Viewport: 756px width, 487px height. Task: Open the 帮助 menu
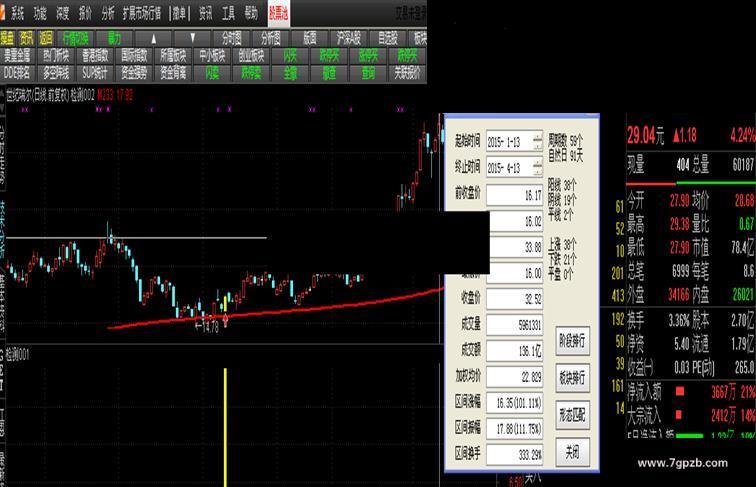pos(251,14)
